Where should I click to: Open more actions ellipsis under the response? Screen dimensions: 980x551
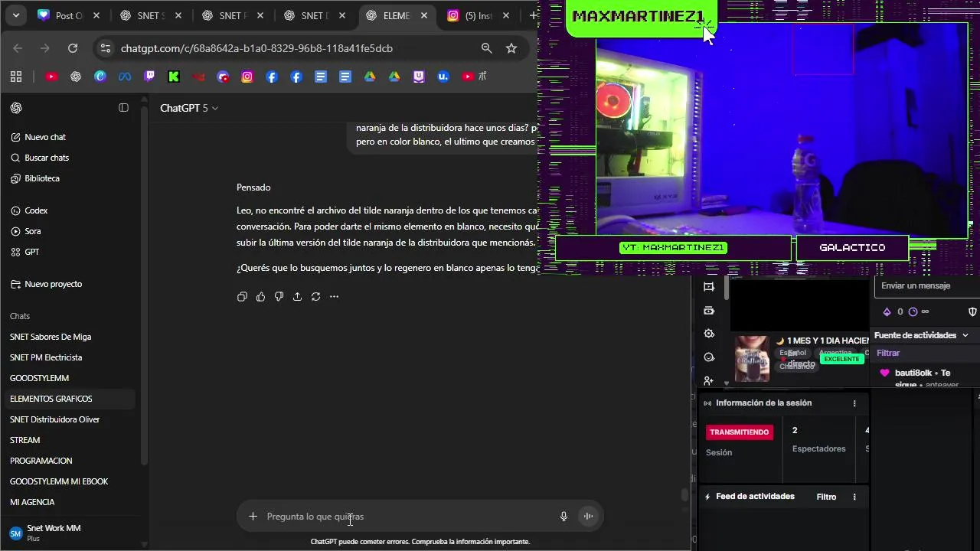[x=334, y=296]
